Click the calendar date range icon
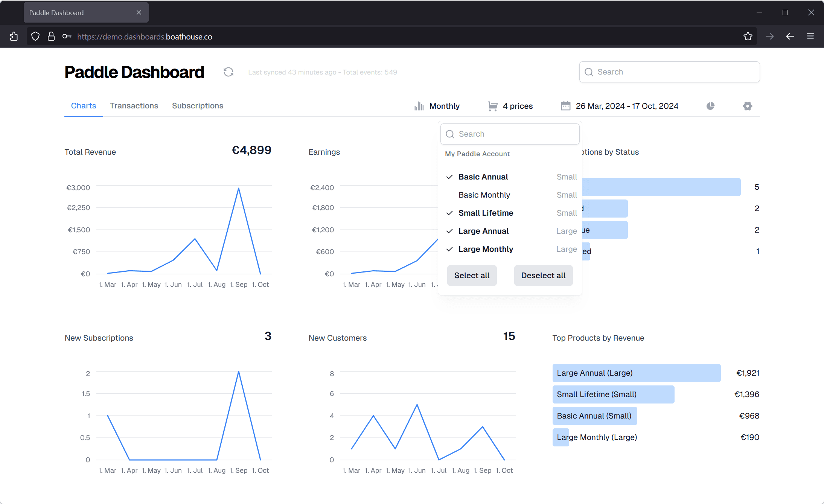Screen dimensions: 824x504 coord(566,106)
